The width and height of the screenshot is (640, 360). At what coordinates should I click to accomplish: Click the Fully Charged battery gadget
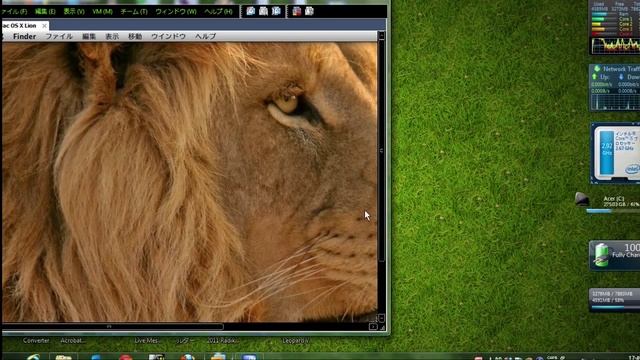(x=615, y=255)
